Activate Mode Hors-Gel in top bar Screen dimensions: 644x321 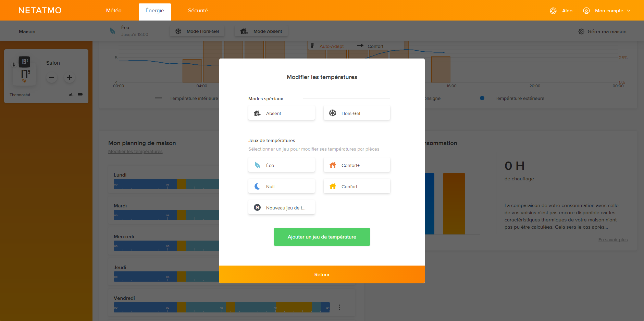point(197,31)
